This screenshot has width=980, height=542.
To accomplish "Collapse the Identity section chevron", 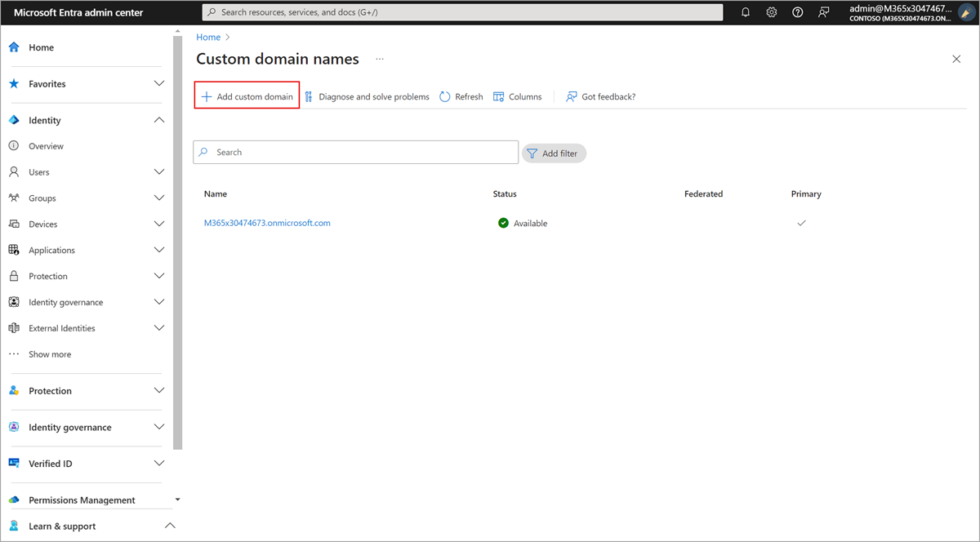I will pyautogui.click(x=159, y=120).
